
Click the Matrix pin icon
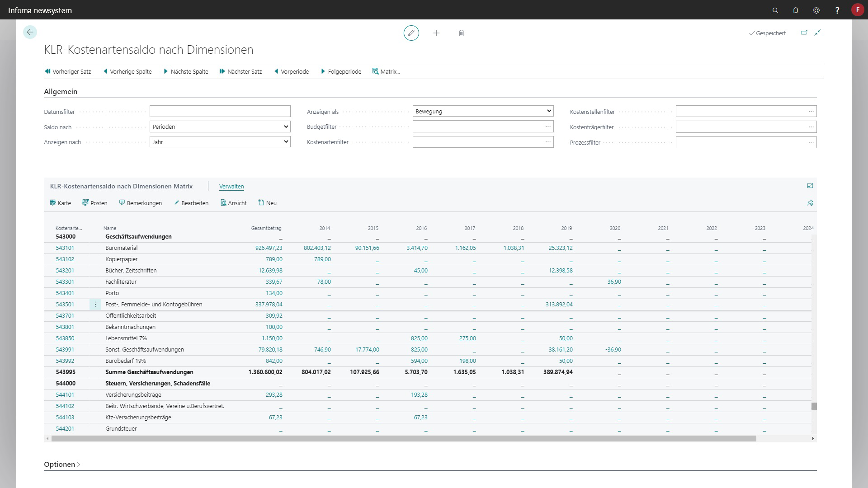(810, 203)
